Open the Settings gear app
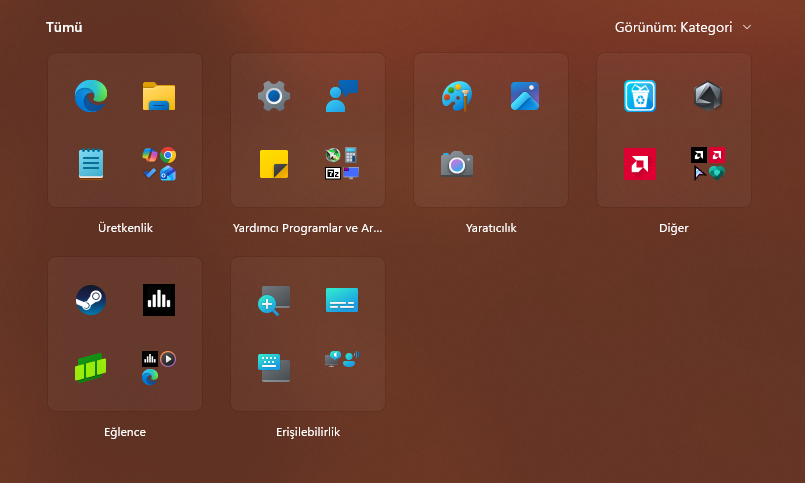Viewport: 805px width, 483px height. pos(274,96)
